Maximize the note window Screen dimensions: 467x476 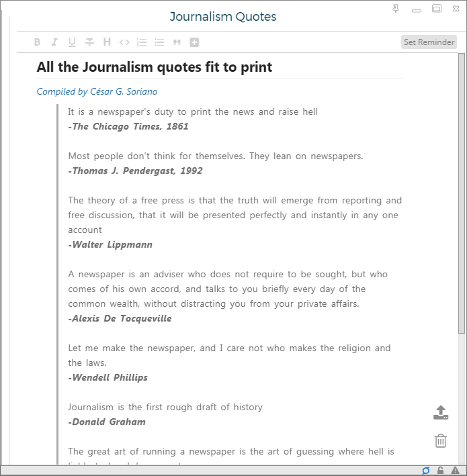click(x=437, y=9)
